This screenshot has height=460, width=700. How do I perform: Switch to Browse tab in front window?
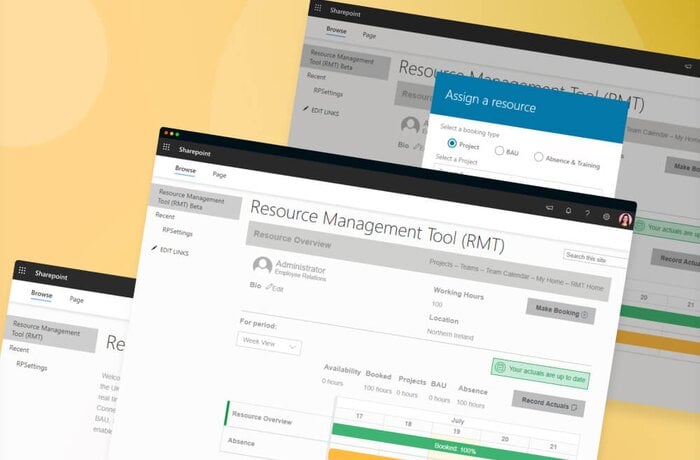click(x=185, y=169)
